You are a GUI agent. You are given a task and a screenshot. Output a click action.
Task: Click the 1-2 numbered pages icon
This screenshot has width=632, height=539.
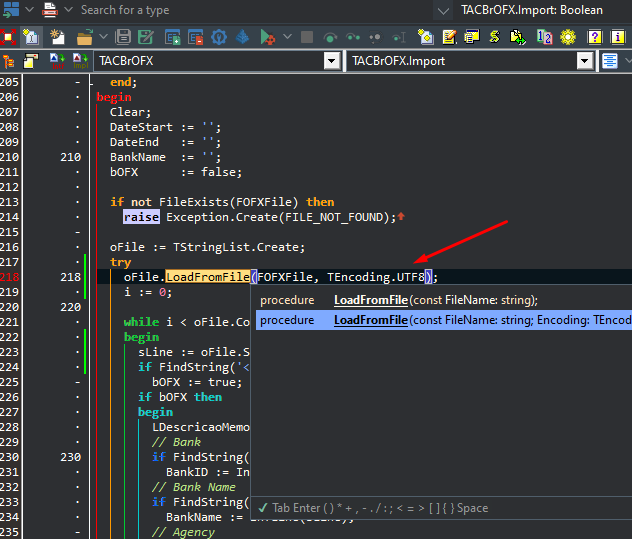point(544,37)
